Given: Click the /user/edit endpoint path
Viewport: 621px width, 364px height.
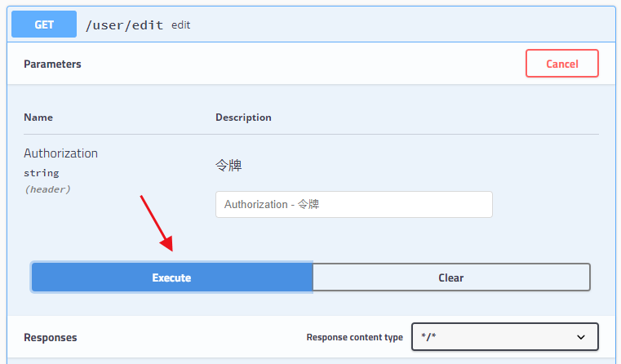Looking at the screenshot, I should tap(124, 25).
